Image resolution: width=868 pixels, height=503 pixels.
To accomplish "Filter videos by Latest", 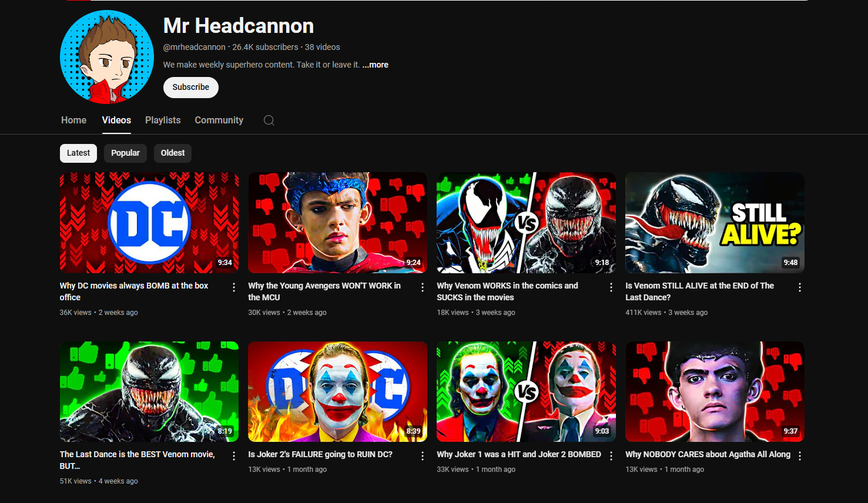I will (78, 153).
